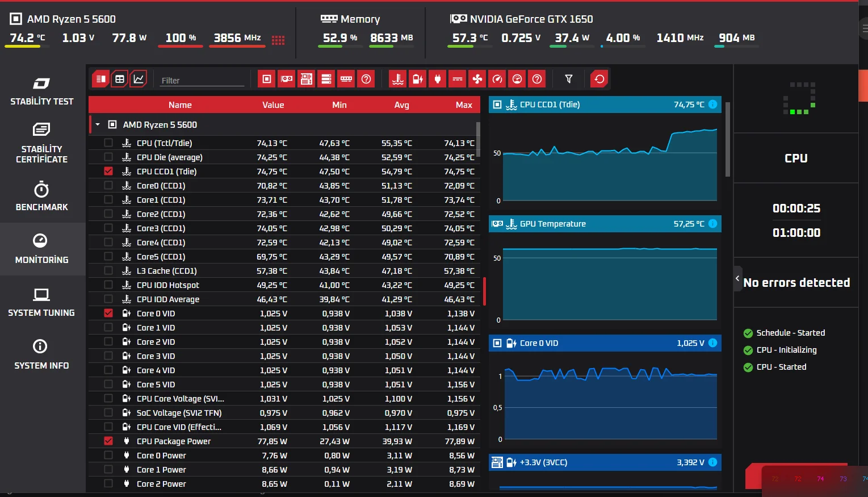Viewport: 868px width, 497px height.
Task: Open the System Info page
Action: pos(41,355)
